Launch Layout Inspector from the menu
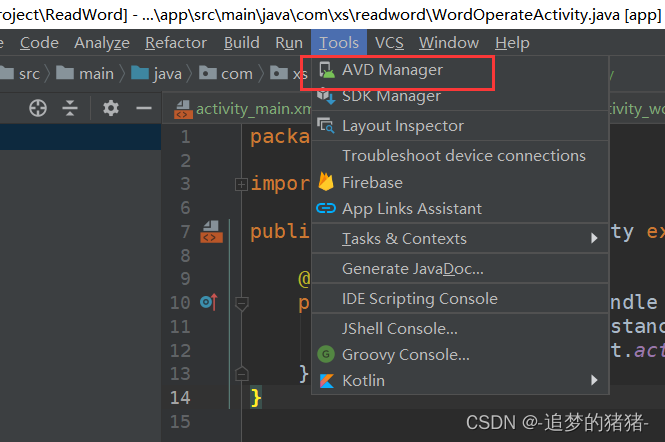Viewport: 665px width, 442px height. 460,126
